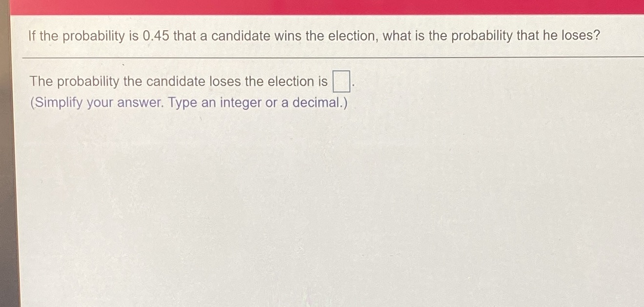Click the text Type an integer or decimal
The image size is (644, 307).
(259, 102)
